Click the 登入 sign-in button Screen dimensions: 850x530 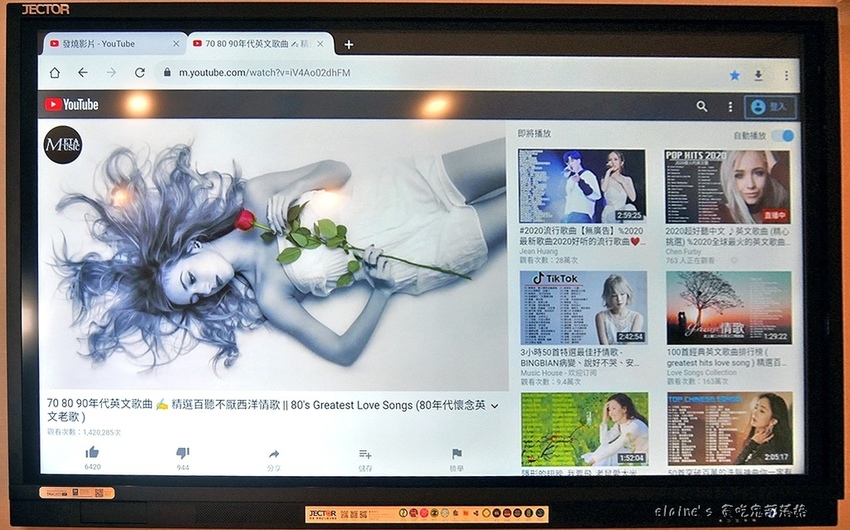(x=769, y=106)
